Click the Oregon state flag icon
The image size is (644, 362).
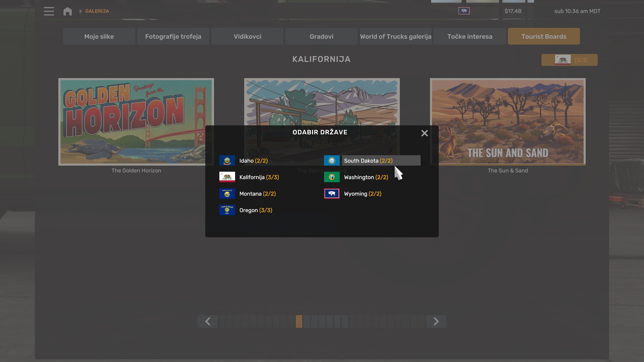coord(227,210)
